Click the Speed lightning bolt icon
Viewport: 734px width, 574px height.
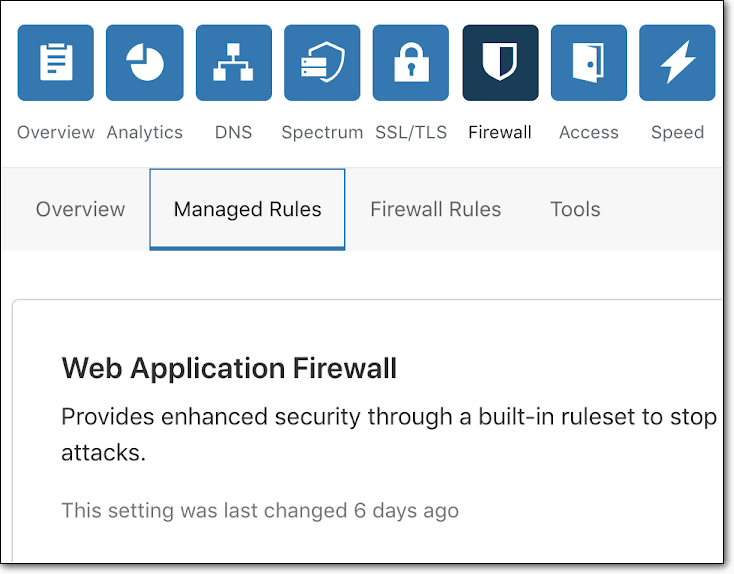click(x=677, y=63)
